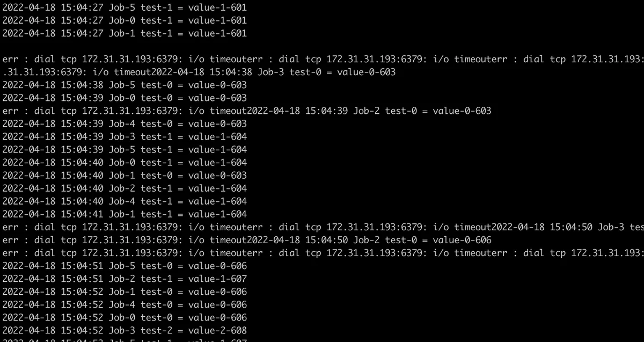
Task: Click the 15:04:39 Job-5 test-1 line
Action: point(125,149)
